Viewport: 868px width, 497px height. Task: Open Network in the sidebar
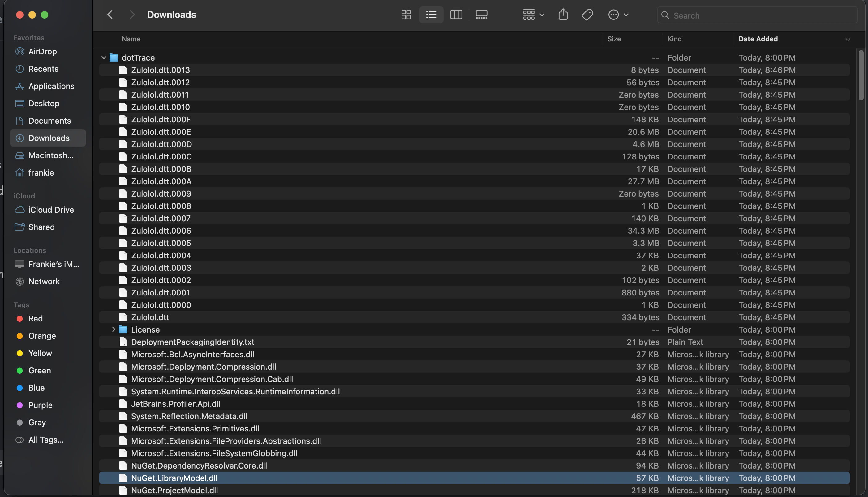tap(48, 282)
